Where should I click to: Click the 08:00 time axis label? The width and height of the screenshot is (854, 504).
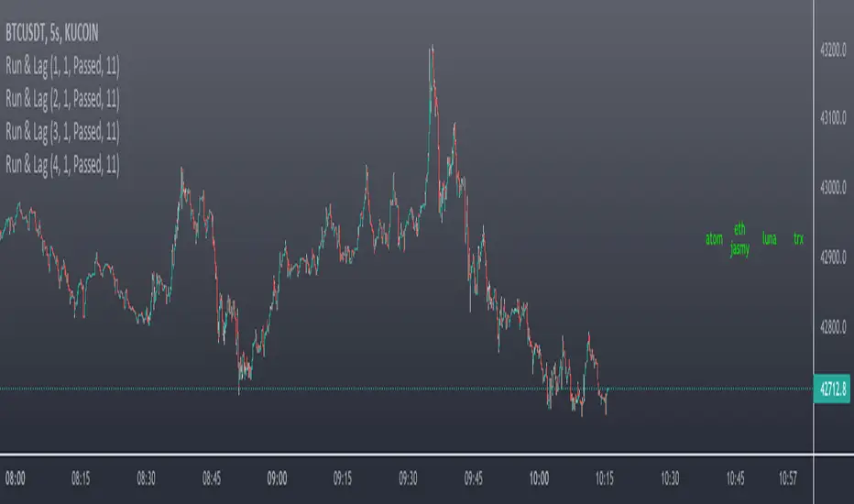pyautogui.click(x=16, y=478)
